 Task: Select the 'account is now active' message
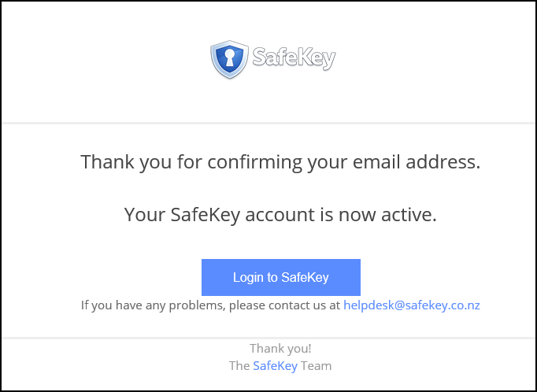click(x=280, y=214)
